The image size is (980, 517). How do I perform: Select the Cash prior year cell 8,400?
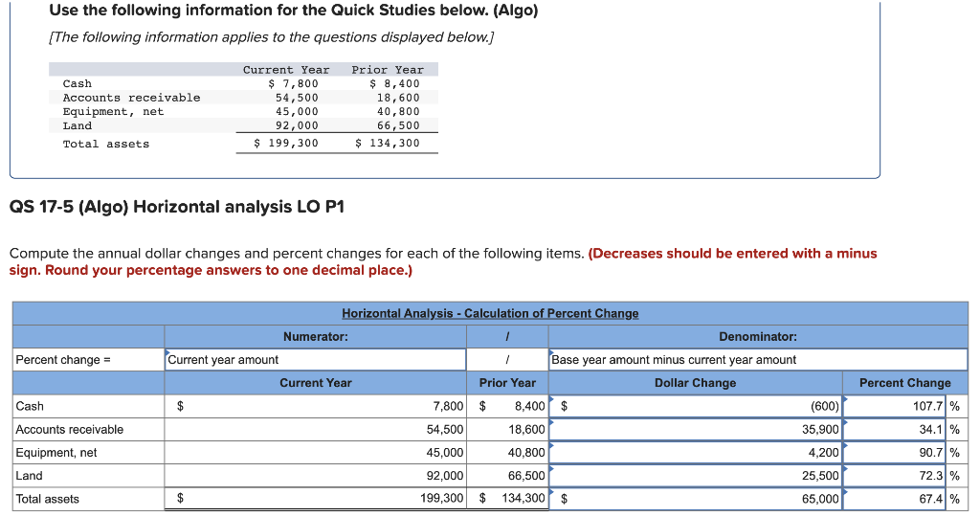(507, 406)
